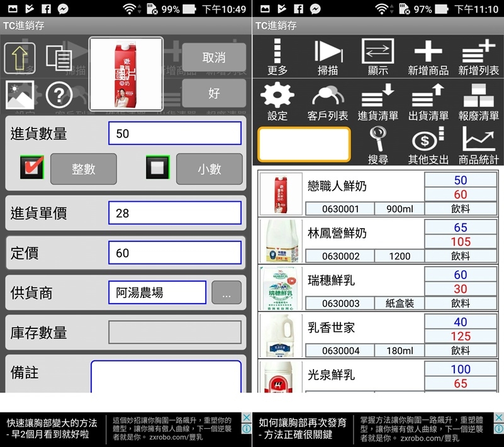Open 報廢清單 scrap list
Screen dimensions: 504x447
(478, 102)
